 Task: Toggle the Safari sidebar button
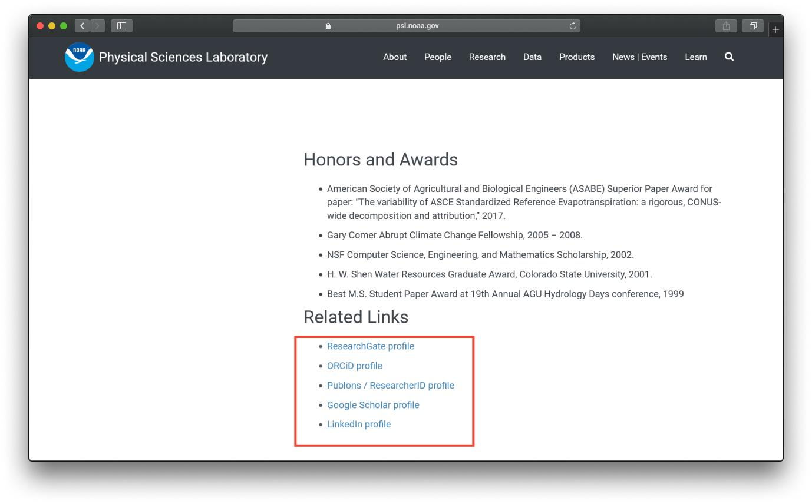tap(121, 26)
